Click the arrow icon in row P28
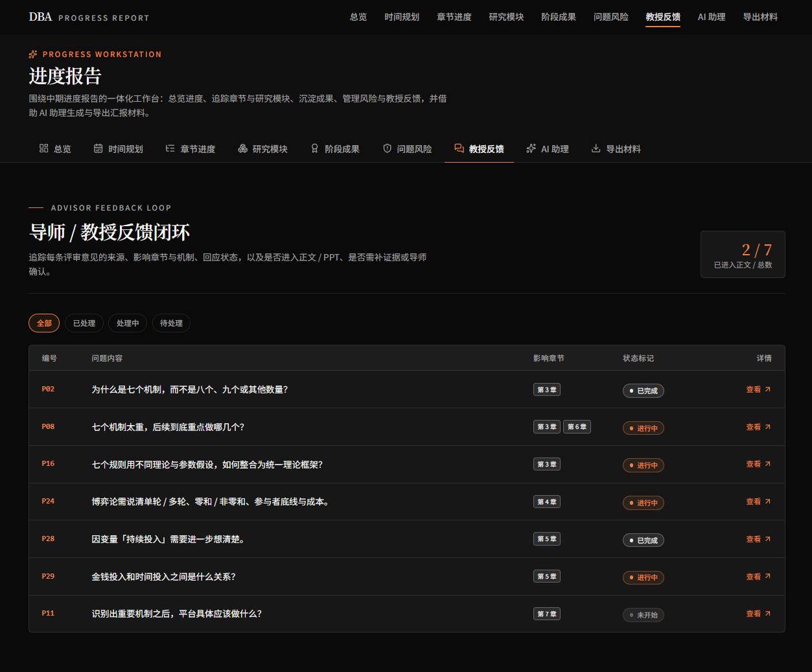 (768, 539)
